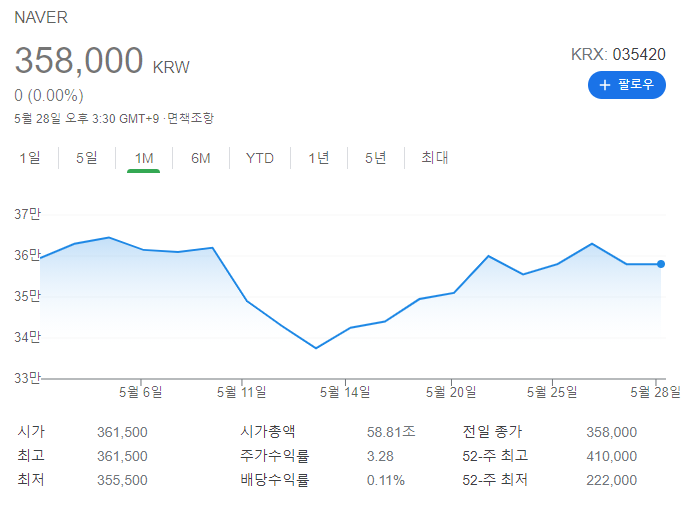Viewport: 685px width, 512px height.
Task: Click the blue endpoint dot on chart
Action: pos(661,264)
